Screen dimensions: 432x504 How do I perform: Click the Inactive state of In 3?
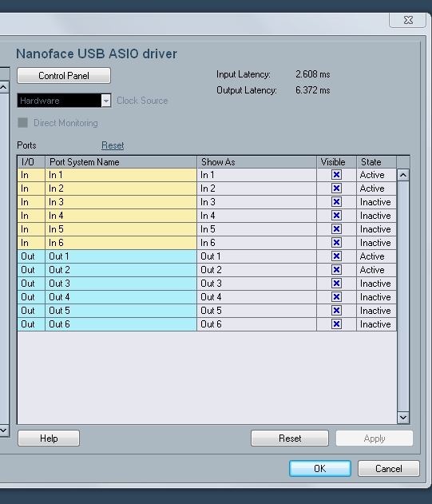(x=375, y=202)
